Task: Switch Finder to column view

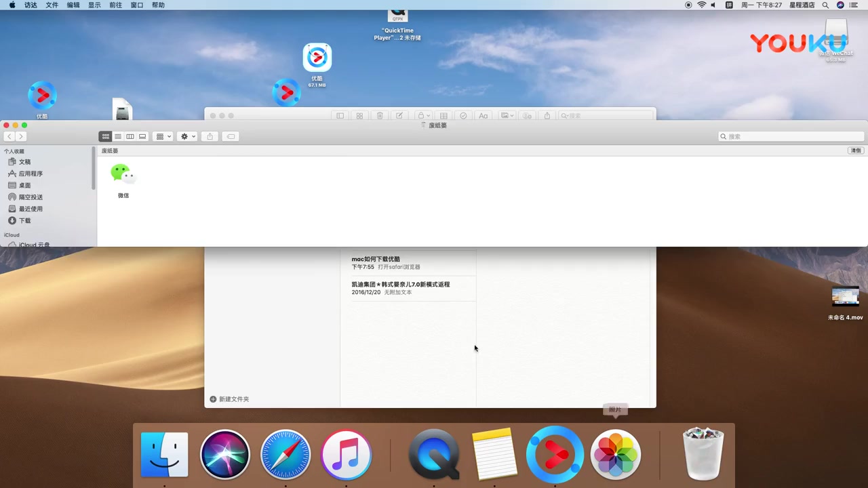Action: click(x=130, y=136)
